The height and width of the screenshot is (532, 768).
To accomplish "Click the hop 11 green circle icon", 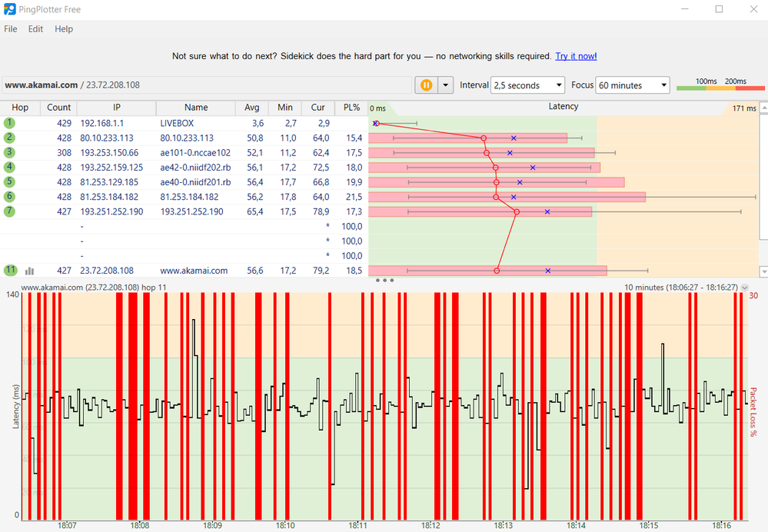I will [x=9, y=271].
